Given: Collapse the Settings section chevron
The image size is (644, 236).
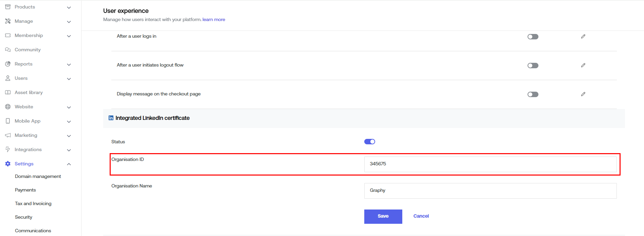Looking at the screenshot, I should pos(69,164).
